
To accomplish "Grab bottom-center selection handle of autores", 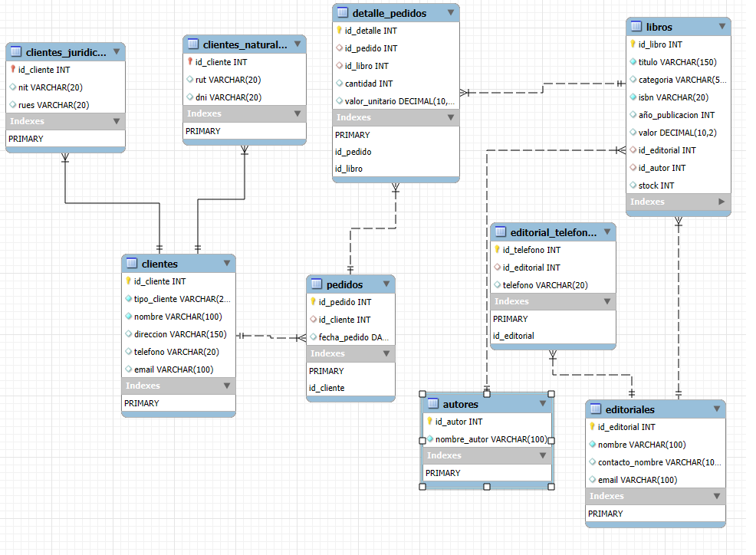I will [487, 487].
